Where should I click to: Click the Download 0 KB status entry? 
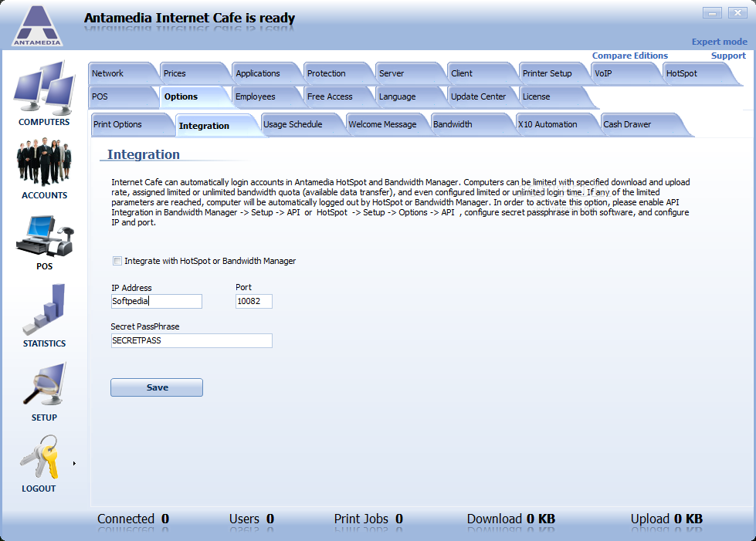511,519
